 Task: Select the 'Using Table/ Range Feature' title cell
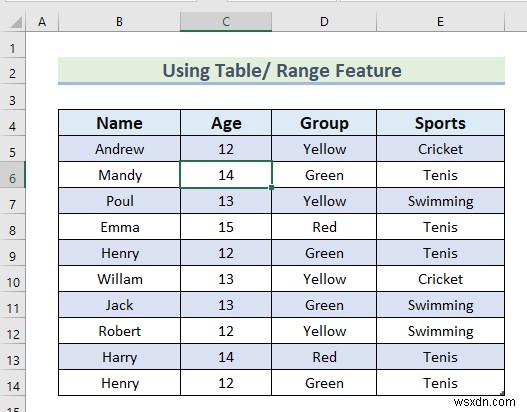pos(281,71)
